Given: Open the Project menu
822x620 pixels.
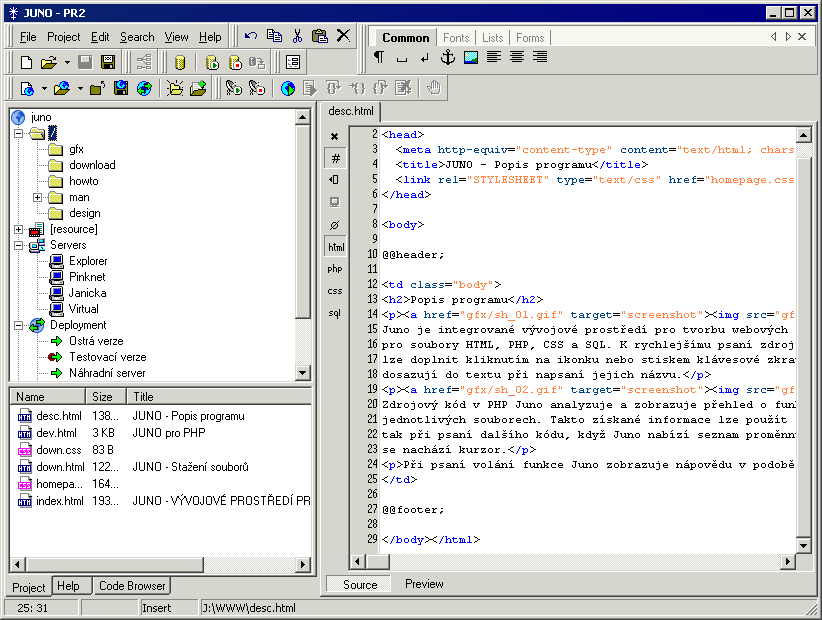Looking at the screenshot, I should click(63, 37).
